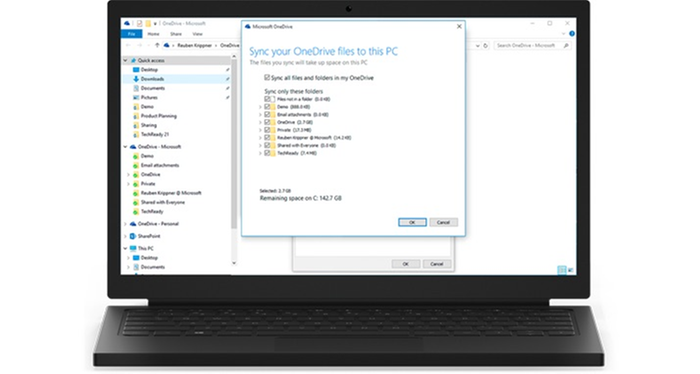Open the SharePoint icon in navigation pane
700x374 pixels.
point(133,236)
